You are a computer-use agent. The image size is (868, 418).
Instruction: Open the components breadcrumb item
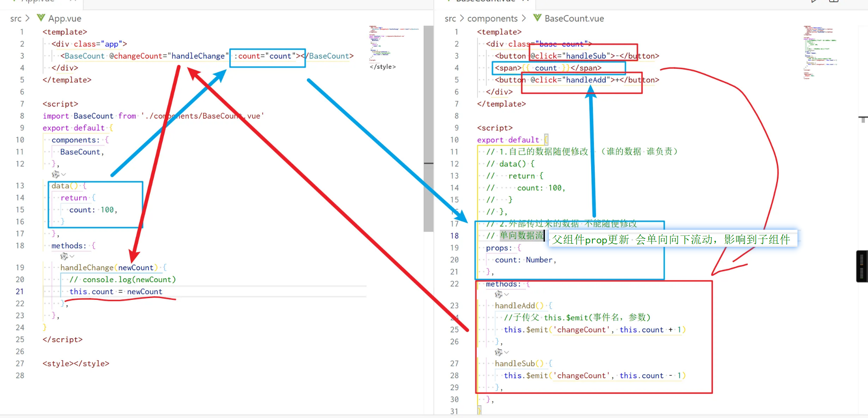[x=492, y=19]
